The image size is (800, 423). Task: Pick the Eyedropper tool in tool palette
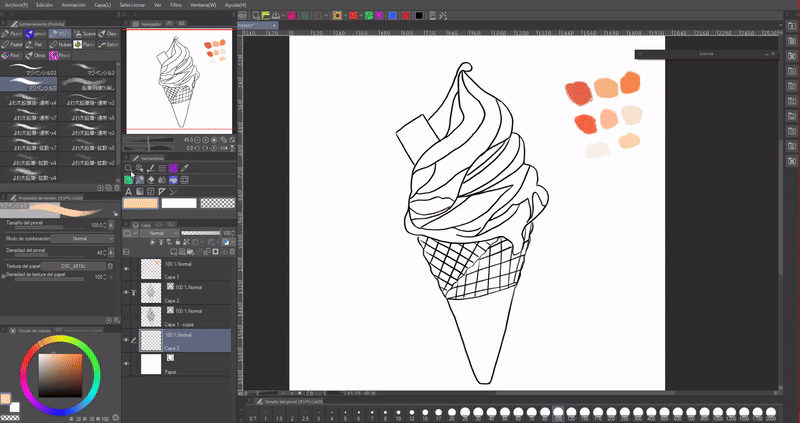185,168
